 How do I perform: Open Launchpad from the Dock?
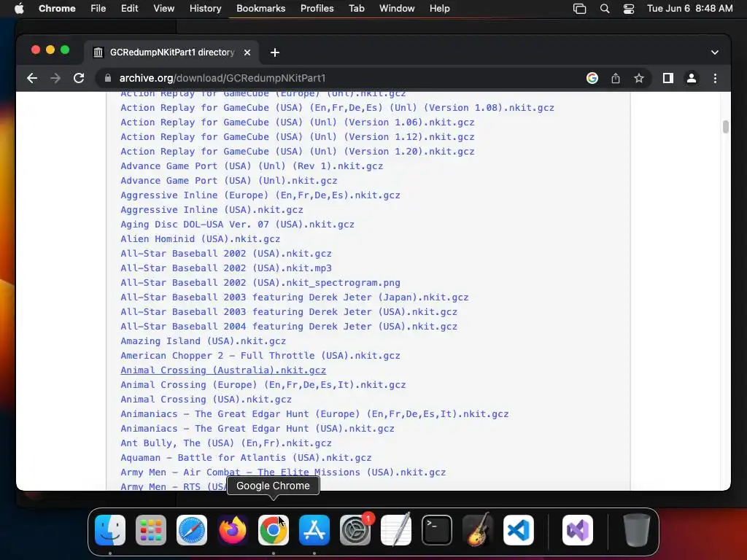tap(151, 530)
